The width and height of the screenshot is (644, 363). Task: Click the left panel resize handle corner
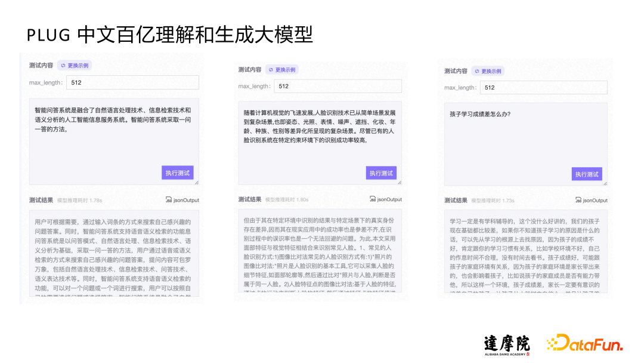pyautogui.click(x=197, y=183)
